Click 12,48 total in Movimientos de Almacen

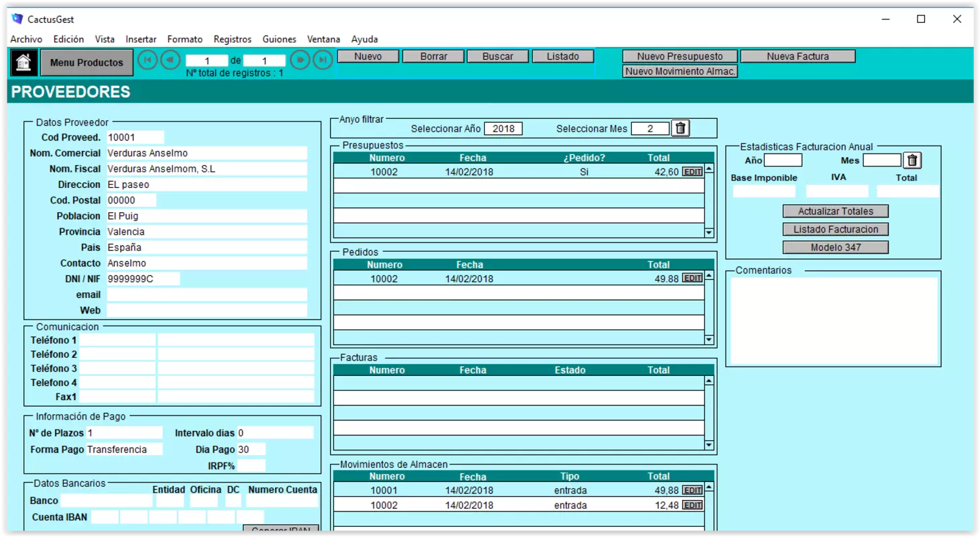coord(666,505)
